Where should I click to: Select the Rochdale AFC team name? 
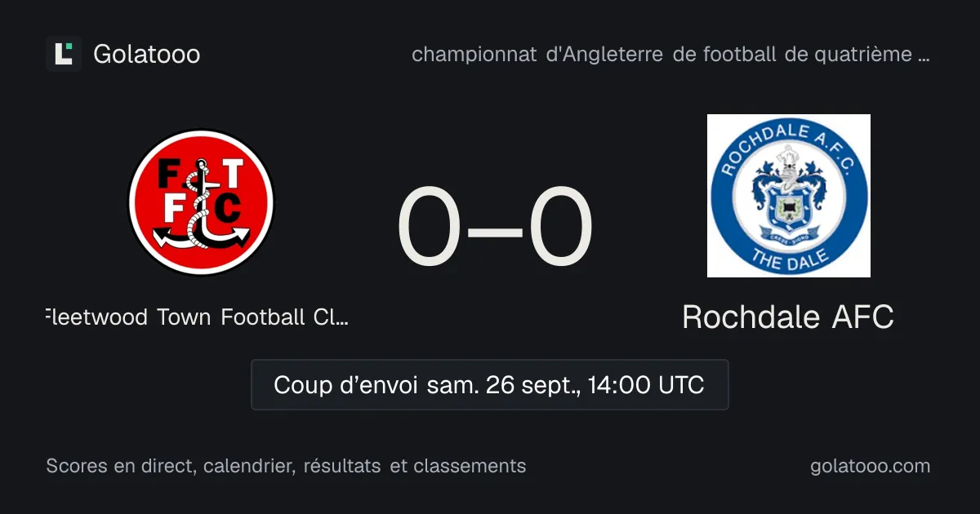click(x=788, y=317)
